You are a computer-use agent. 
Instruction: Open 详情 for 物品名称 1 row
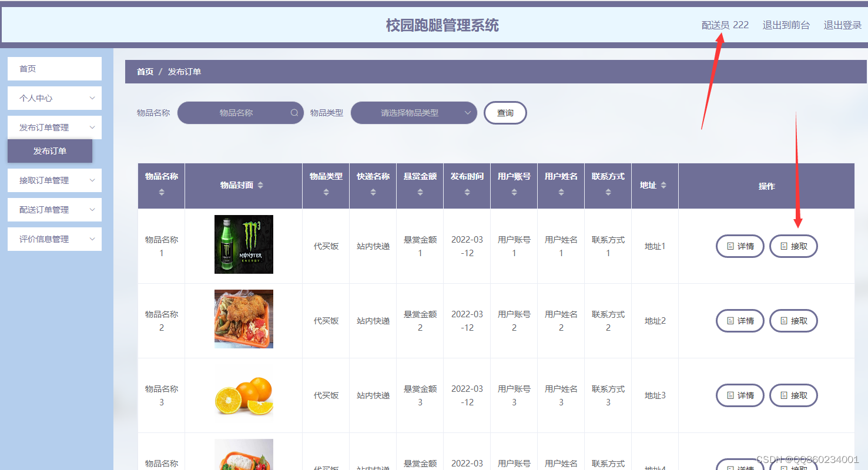click(740, 246)
